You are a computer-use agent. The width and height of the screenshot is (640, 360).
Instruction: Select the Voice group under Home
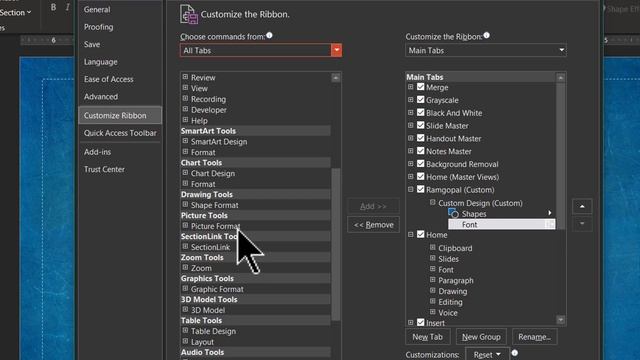(x=448, y=313)
